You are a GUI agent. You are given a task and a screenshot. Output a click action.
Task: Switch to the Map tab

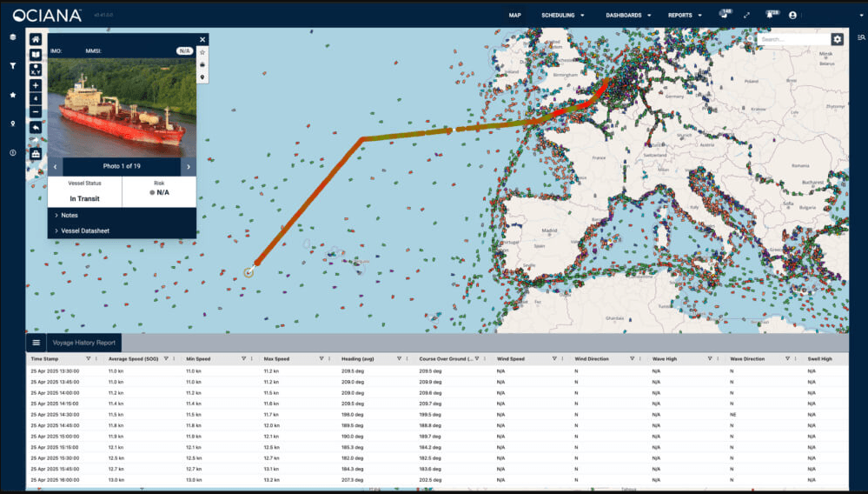514,15
